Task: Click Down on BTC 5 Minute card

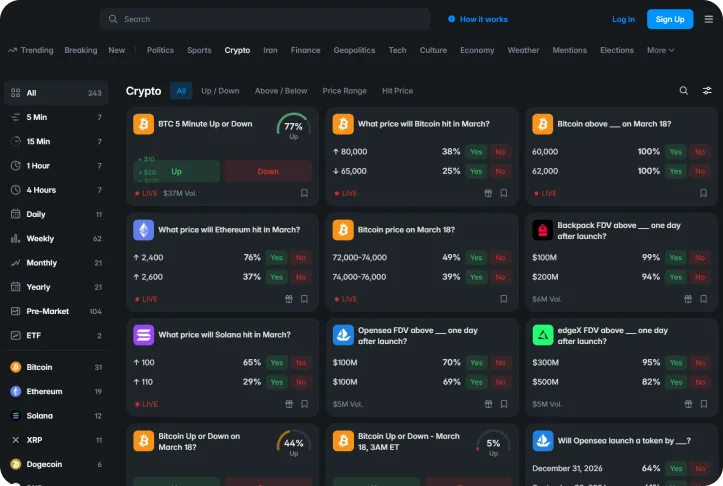Action: [268, 172]
